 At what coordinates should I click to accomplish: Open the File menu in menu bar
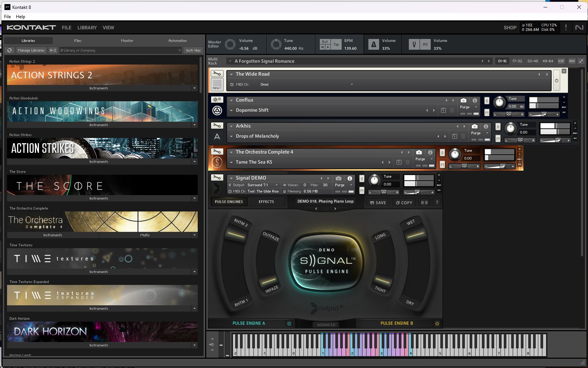click(x=7, y=17)
